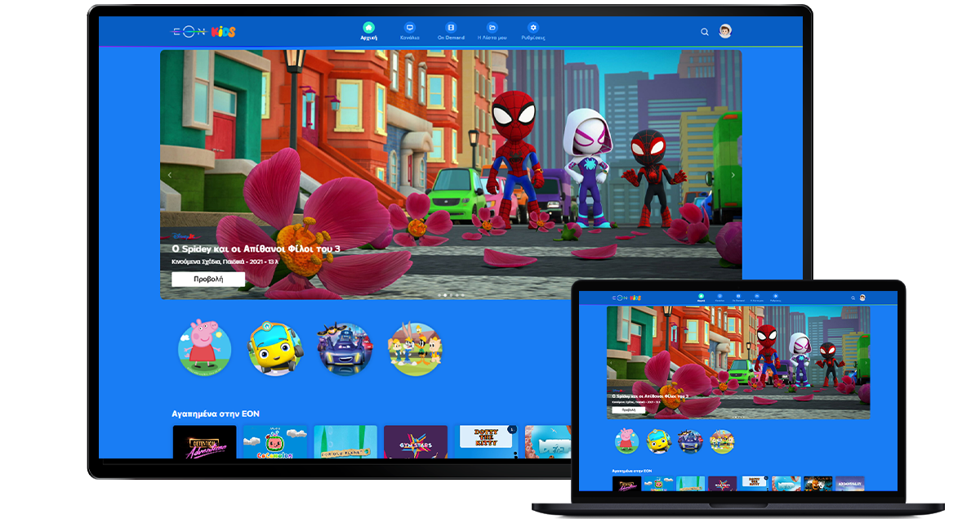This screenshot has width=980, height=519.
Task: Select the yellow bus character circle on large monitor
Action: pos(274,347)
